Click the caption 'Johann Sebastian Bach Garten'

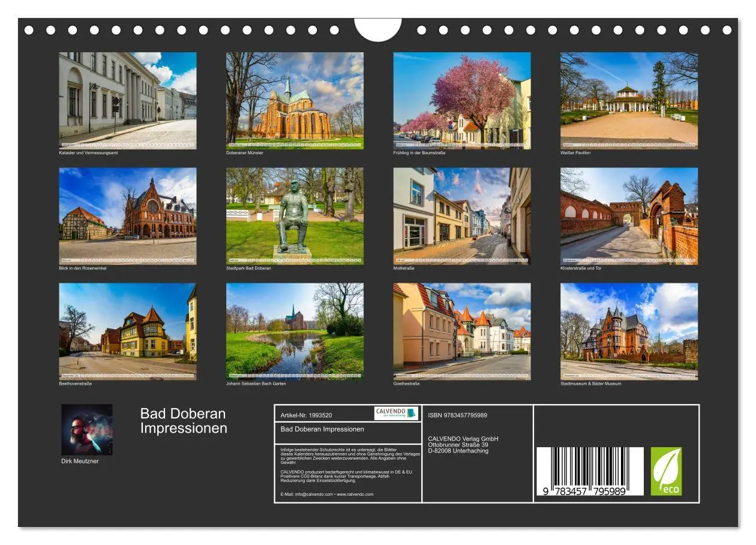tap(256, 384)
